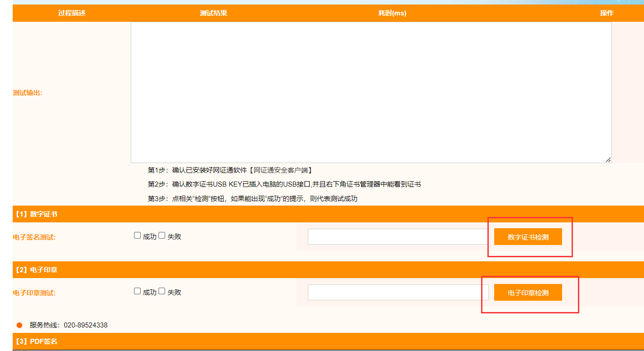This screenshot has height=351, width=644.
Task: Click the text area resize handle
Action: 608,159
